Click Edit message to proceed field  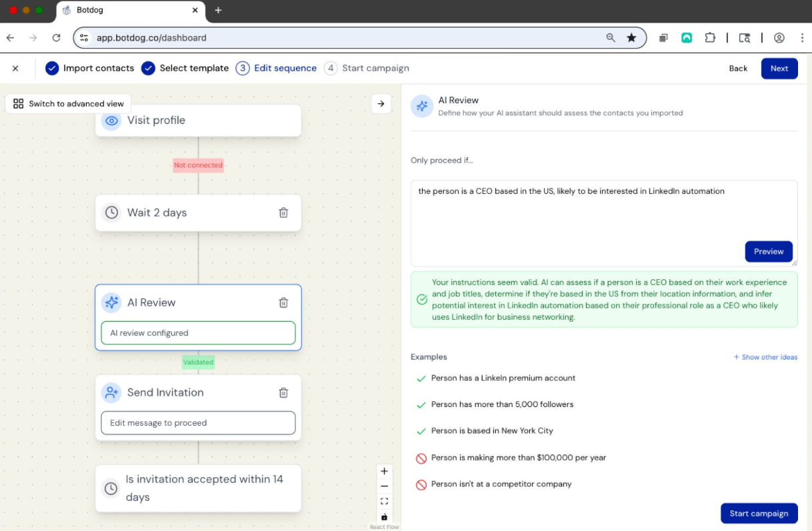point(198,423)
